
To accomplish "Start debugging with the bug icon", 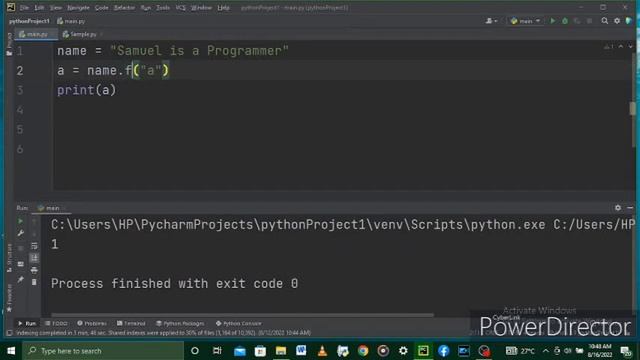I will pos(565,21).
